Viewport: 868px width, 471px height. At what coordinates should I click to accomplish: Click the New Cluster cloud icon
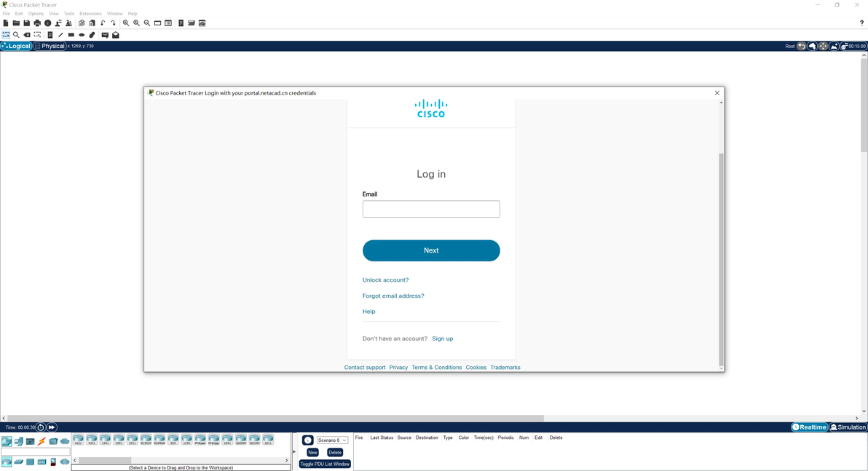[812, 46]
